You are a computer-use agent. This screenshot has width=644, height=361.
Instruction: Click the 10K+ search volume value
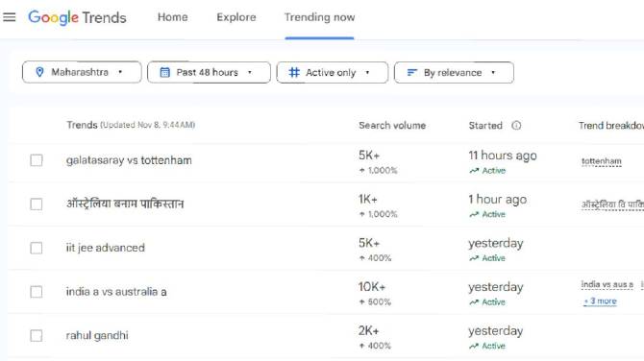click(372, 287)
